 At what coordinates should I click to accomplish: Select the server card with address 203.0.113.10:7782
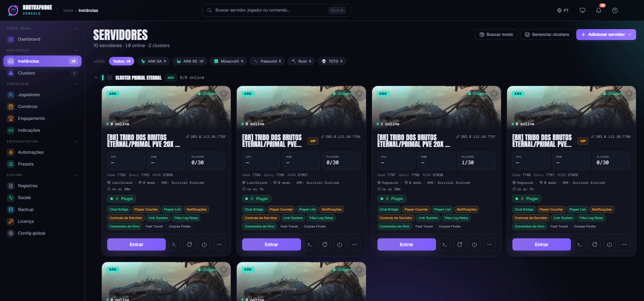click(224, 93)
